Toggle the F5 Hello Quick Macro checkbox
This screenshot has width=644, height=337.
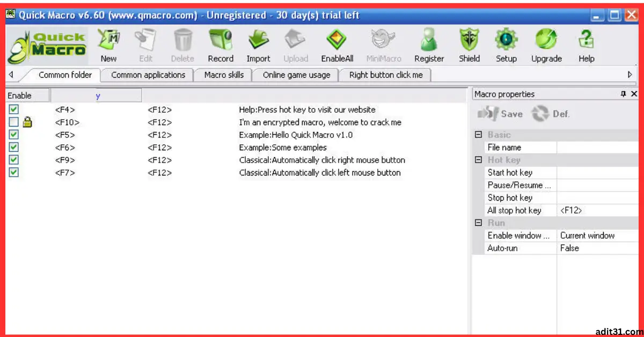[14, 135]
